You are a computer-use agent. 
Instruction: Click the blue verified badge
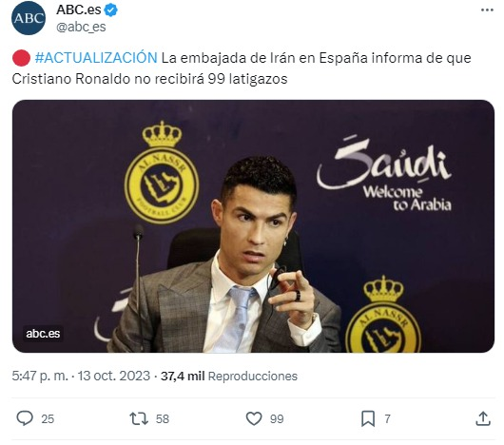tap(111, 10)
